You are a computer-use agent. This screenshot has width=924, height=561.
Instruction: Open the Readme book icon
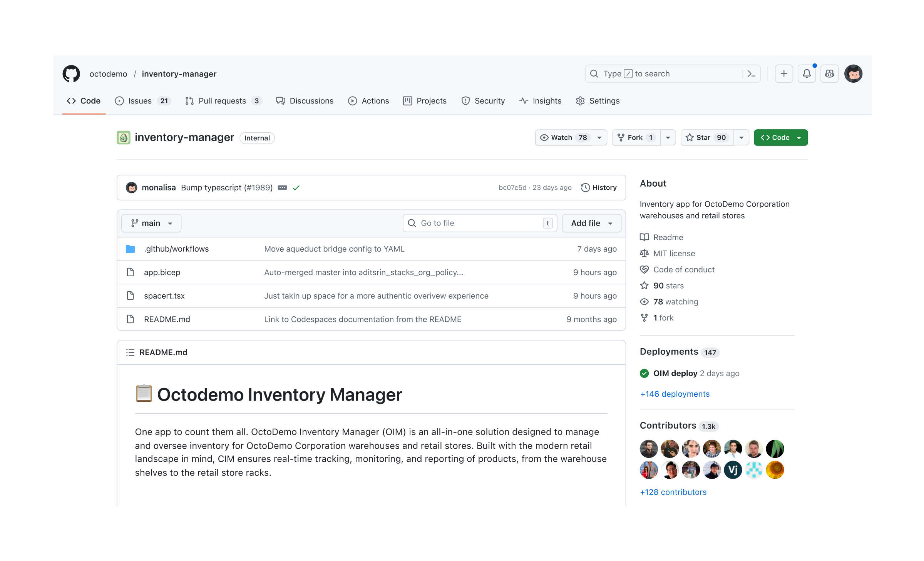tap(644, 237)
